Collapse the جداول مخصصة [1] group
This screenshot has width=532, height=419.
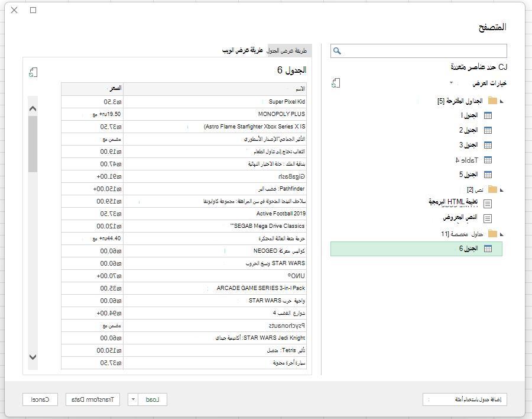[501, 234]
